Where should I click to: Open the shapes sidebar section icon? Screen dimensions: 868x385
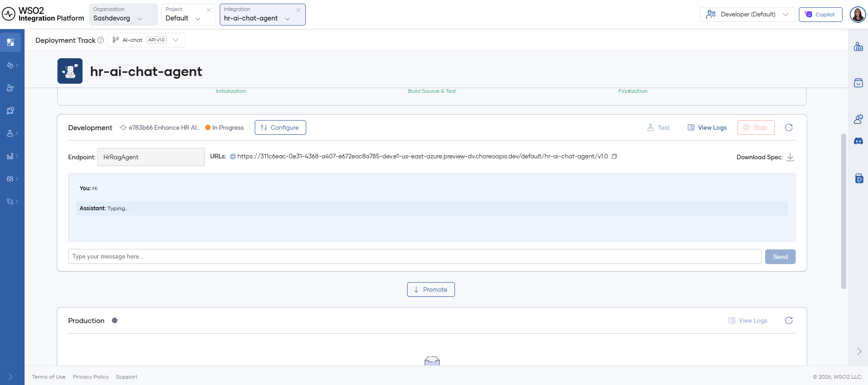(10, 65)
